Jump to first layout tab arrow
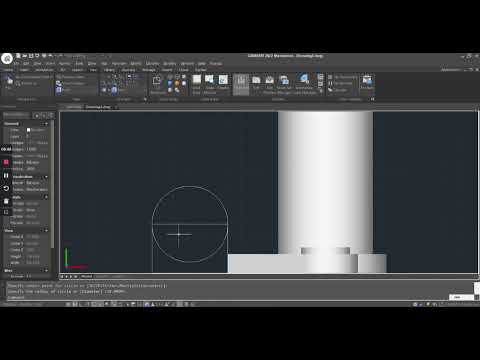 tap(62, 276)
